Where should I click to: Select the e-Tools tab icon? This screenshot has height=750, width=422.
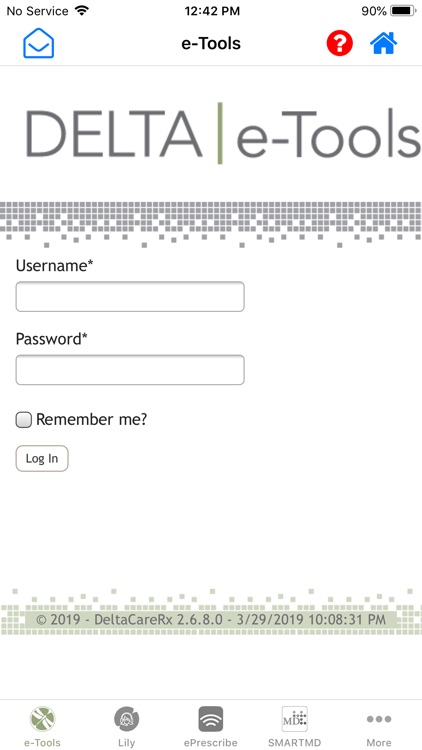(43, 719)
